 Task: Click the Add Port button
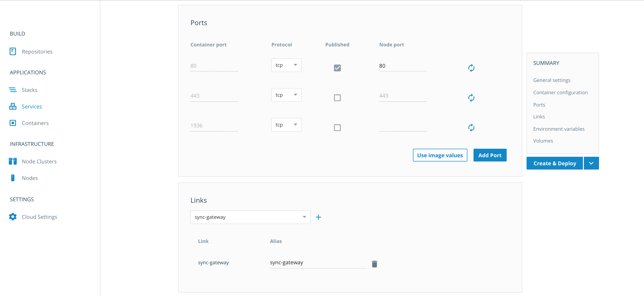[x=490, y=155]
